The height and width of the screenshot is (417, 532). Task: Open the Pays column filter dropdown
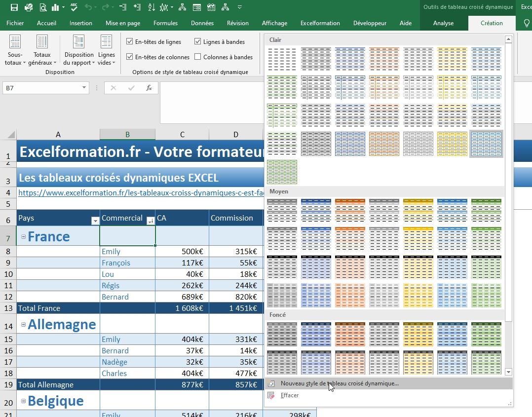[x=95, y=221]
